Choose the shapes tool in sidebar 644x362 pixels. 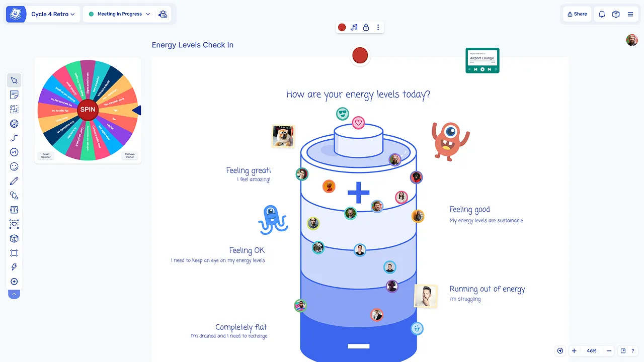pos(14,196)
